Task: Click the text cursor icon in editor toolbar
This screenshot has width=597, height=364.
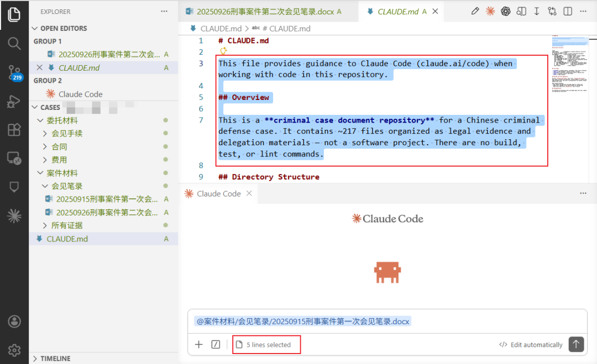Action: point(536,12)
